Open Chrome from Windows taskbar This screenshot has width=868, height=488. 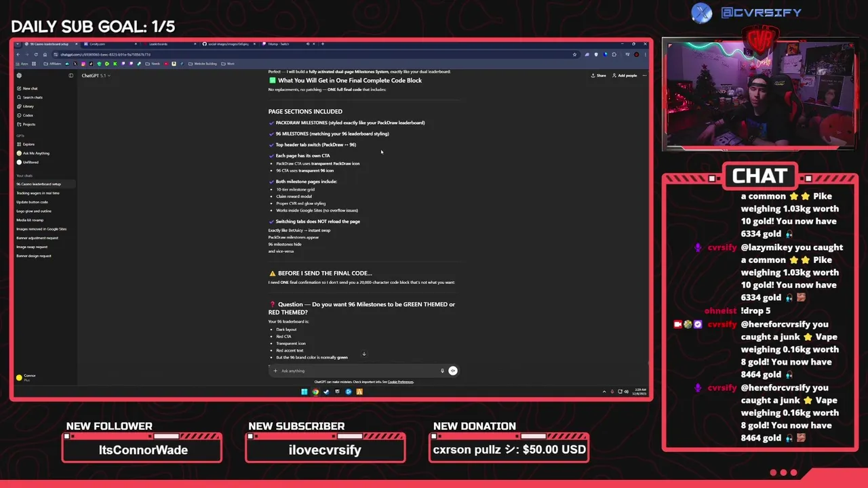315,391
